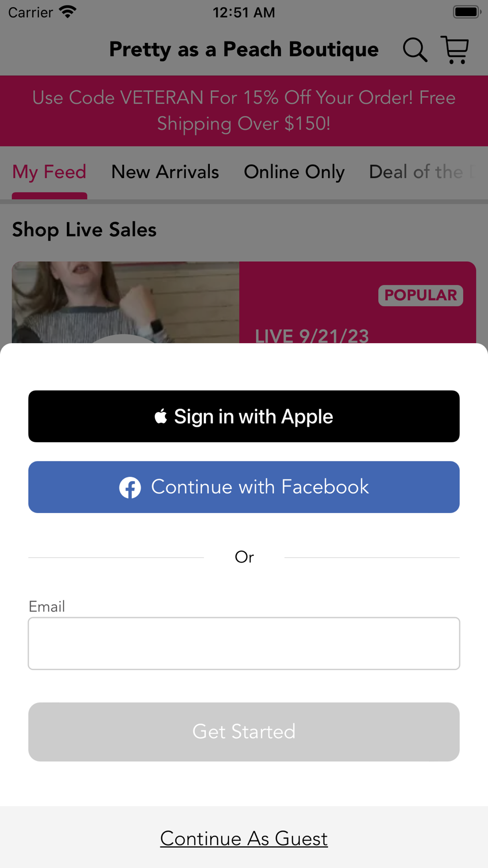Tap the VETERAN promo code banner
This screenshot has width=488, height=868.
tap(244, 111)
